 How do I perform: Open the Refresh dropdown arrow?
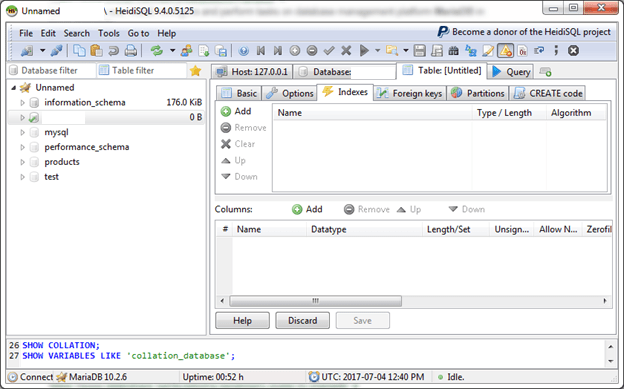pos(172,51)
